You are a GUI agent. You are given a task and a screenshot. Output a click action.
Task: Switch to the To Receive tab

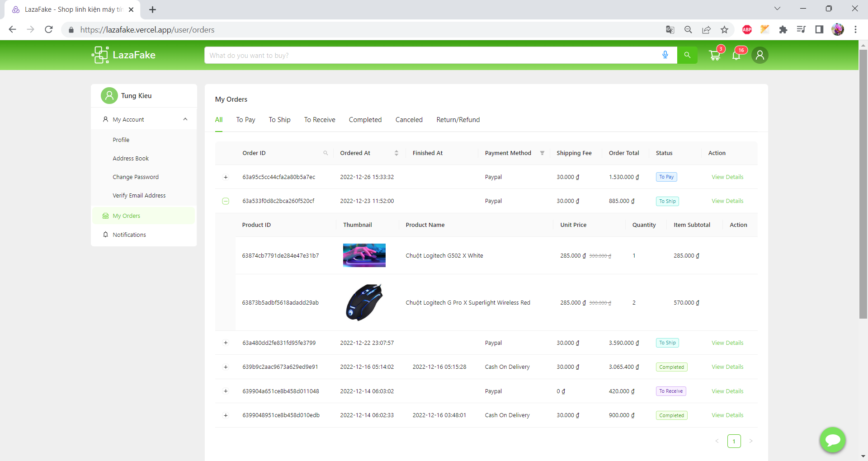pos(320,120)
